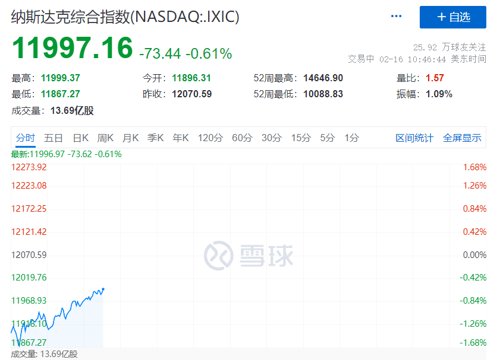Click the 雪球 watermark logo in chart
500x360 pixels.
(x=248, y=255)
